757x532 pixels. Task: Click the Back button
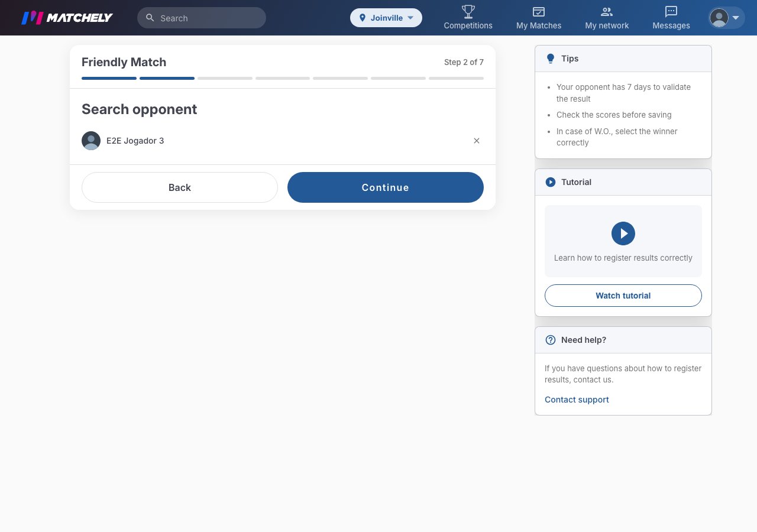[180, 187]
